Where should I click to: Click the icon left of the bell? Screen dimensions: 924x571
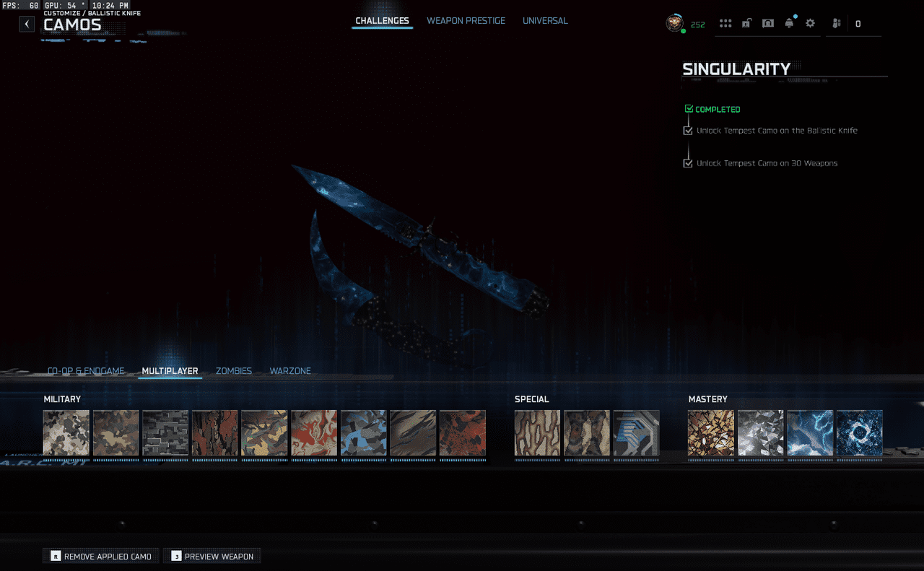coord(768,23)
